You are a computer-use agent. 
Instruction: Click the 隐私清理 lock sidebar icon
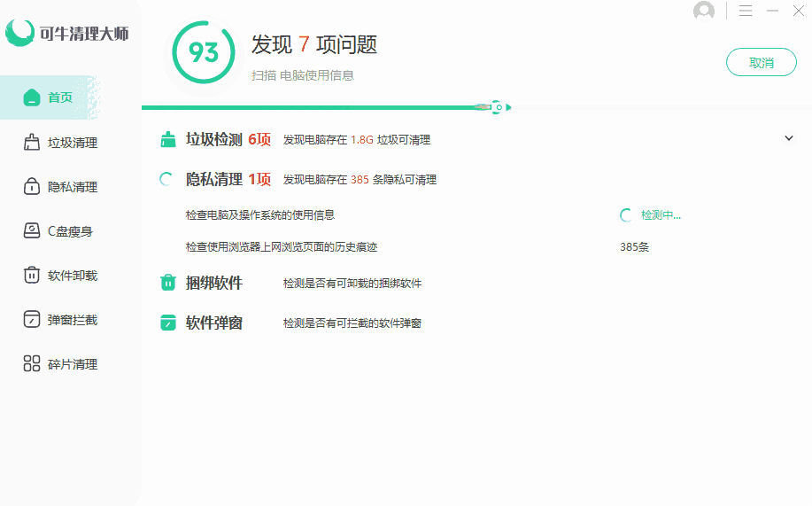[32, 186]
